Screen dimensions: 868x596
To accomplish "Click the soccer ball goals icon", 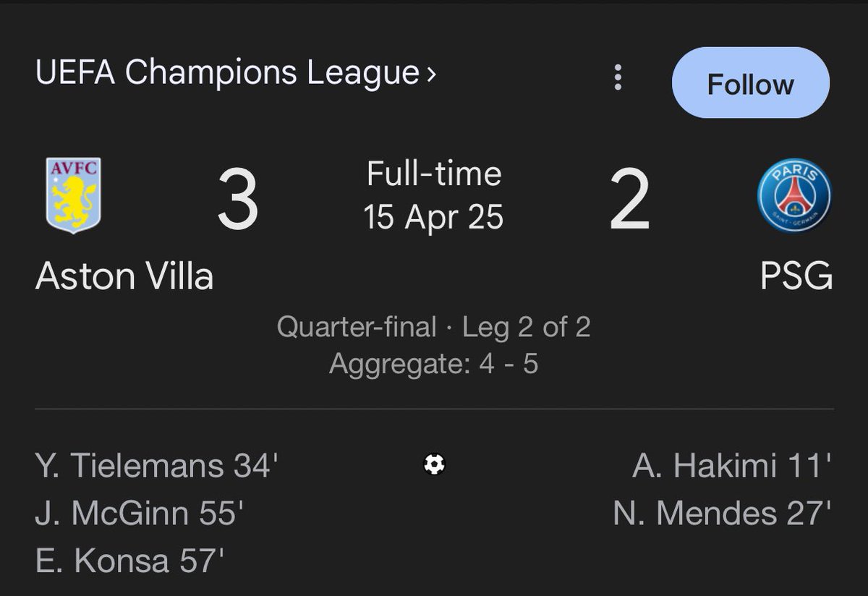I will pos(434,464).
